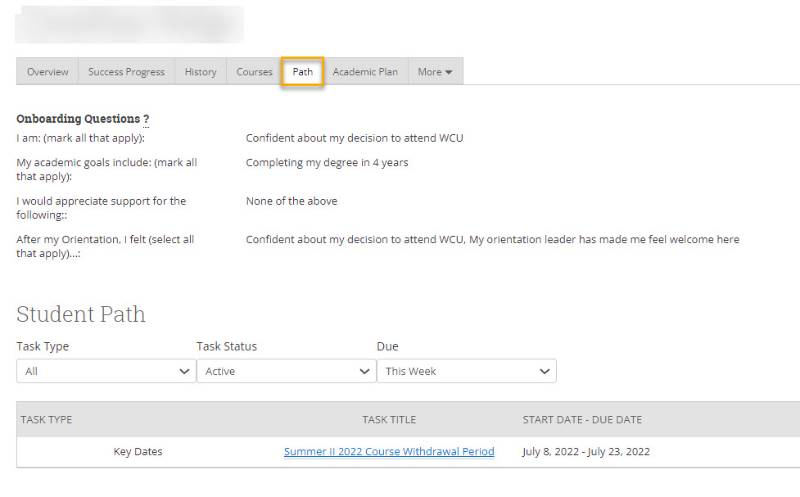Screen dimensions: 800x497
Task: Click the blurred student name header
Action: coord(130,24)
